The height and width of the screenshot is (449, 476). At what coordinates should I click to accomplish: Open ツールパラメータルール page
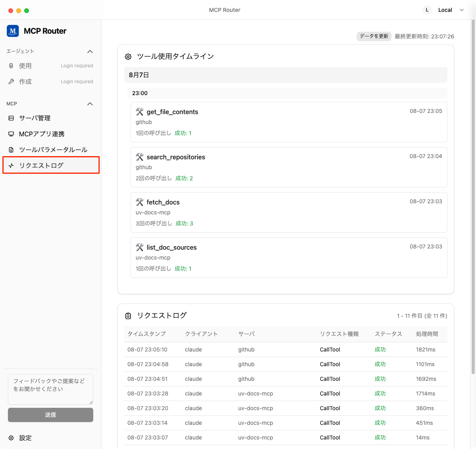point(51,150)
